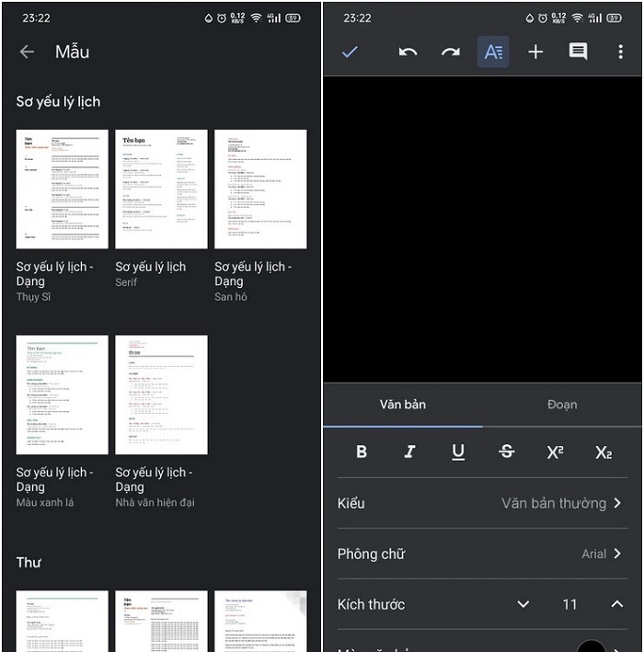Tap the San hô template label

[x=231, y=297]
